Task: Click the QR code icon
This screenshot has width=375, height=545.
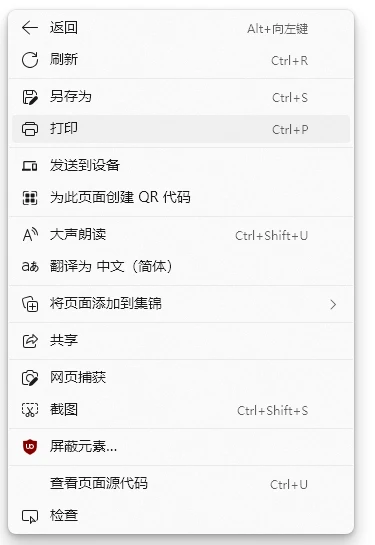Action: point(30,198)
